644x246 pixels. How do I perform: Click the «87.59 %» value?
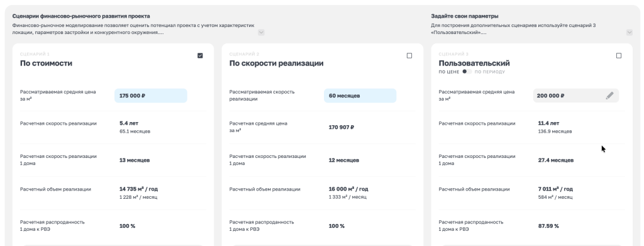(x=548, y=226)
